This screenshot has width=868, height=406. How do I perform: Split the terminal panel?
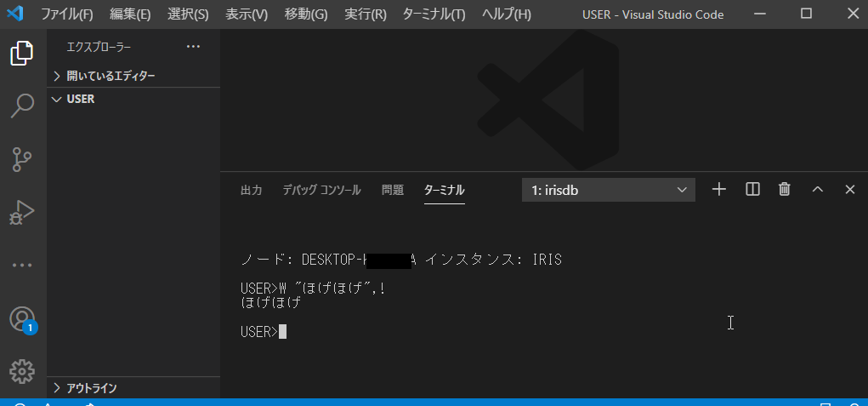pos(752,190)
